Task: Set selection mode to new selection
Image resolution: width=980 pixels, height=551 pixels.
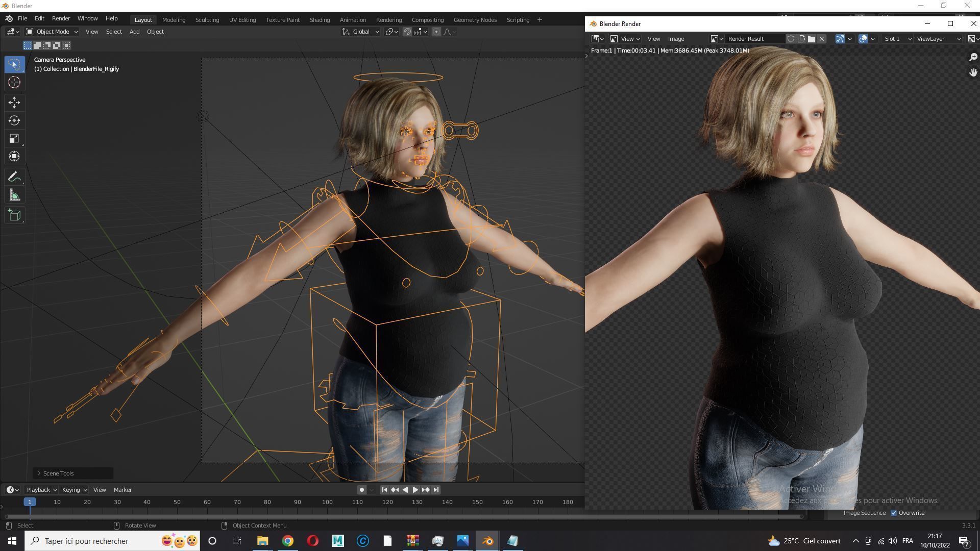Action: pos(28,45)
